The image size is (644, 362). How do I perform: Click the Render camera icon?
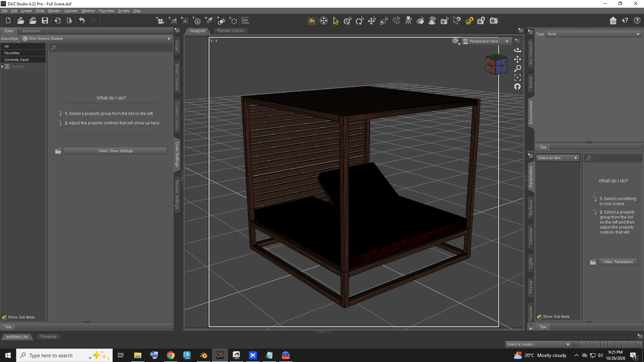[x=494, y=21]
